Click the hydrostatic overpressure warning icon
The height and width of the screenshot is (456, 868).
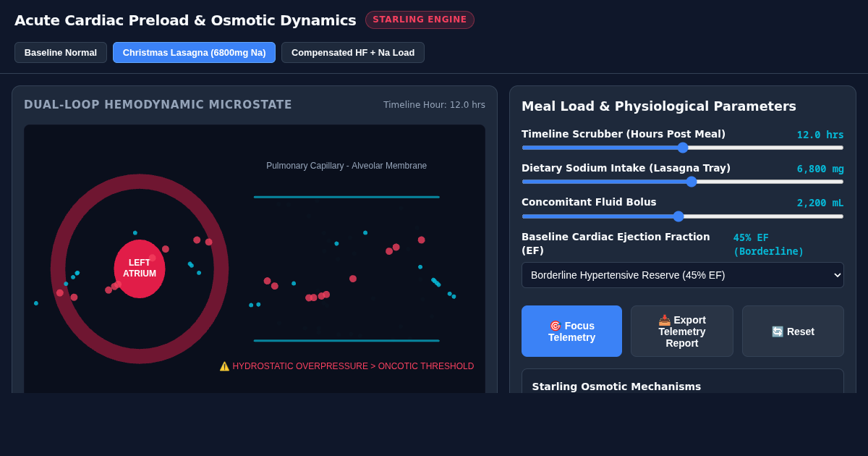pyautogui.click(x=224, y=366)
